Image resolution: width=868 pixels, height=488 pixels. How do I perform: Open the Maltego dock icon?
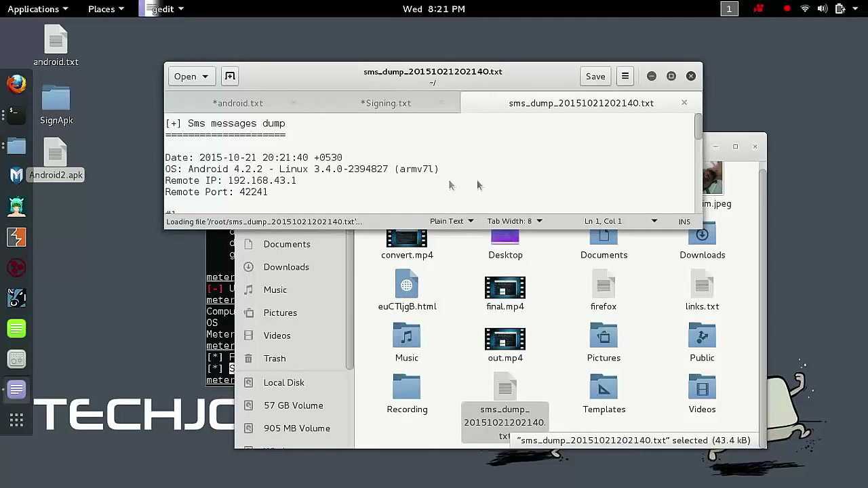click(16, 298)
